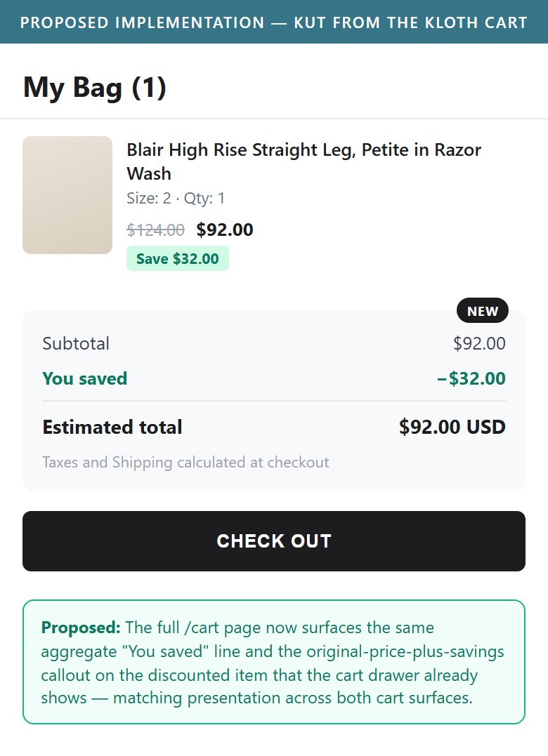The width and height of the screenshot is (548, 756).
Task: Click the You saved row label
Action: [x=85, y=378]
